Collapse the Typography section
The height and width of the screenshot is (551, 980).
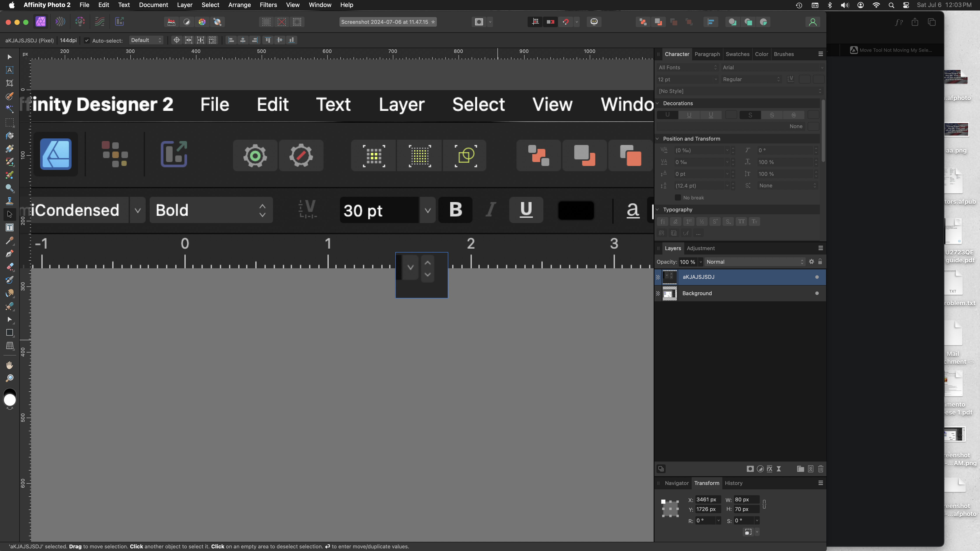tap(657, 209)
